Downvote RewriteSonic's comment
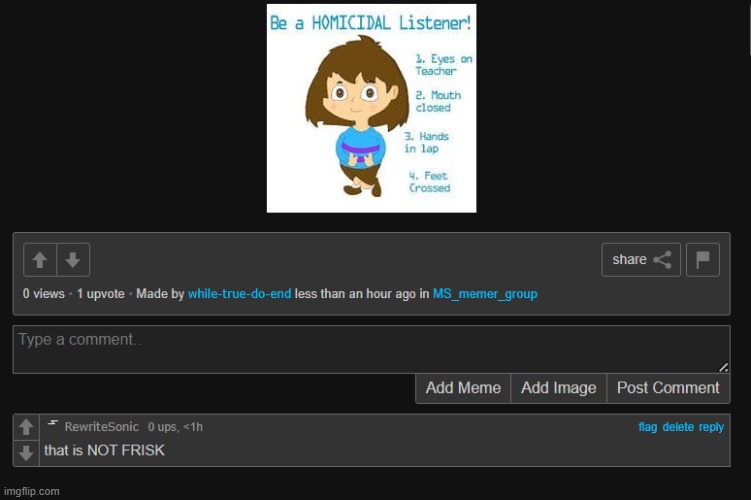The height and width of the screenshot is (500, 751). pyautogui.click(x=26, y=453)
